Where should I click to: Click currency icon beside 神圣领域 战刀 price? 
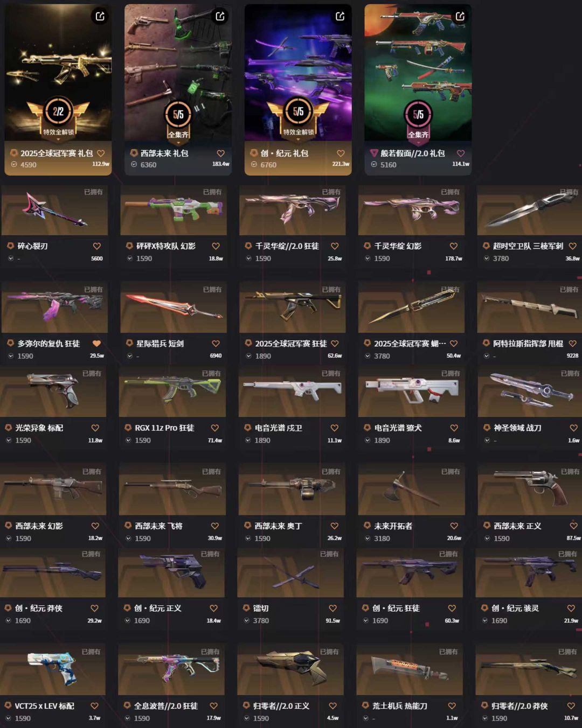coord(488,440)
